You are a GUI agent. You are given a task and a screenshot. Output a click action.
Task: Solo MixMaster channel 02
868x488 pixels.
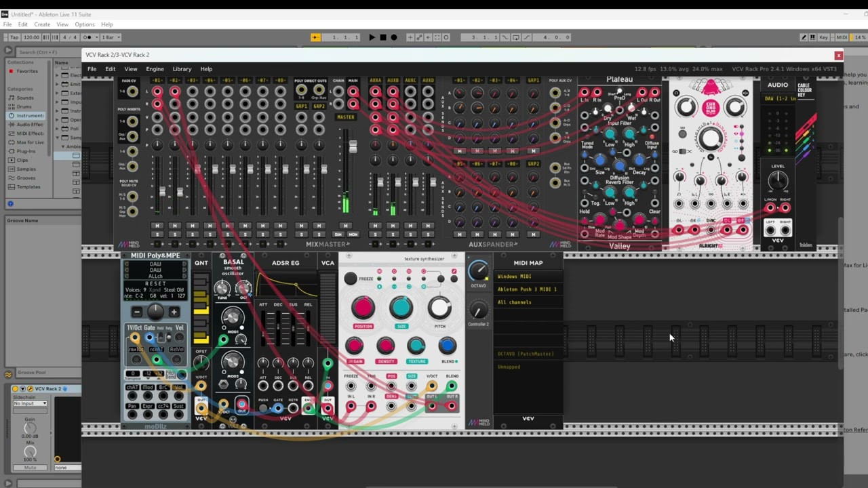[x=175, y=235]
